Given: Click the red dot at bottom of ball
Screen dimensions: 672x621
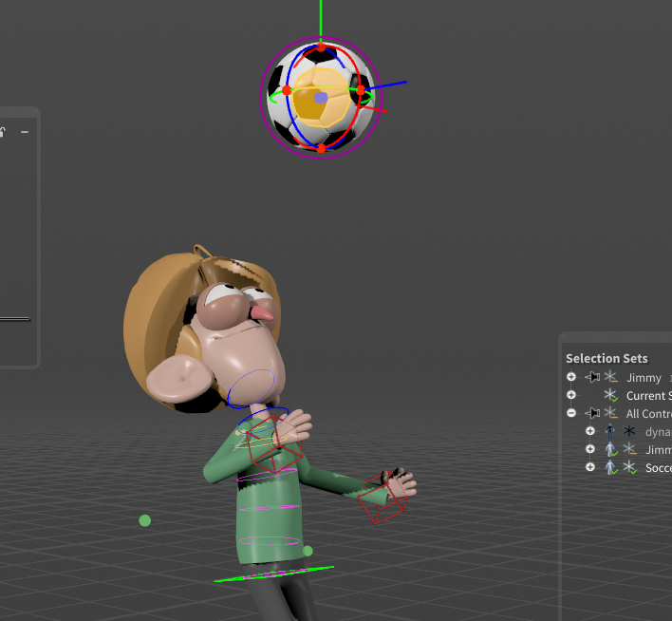Looking at the screenshot, I should pos(321,148).
